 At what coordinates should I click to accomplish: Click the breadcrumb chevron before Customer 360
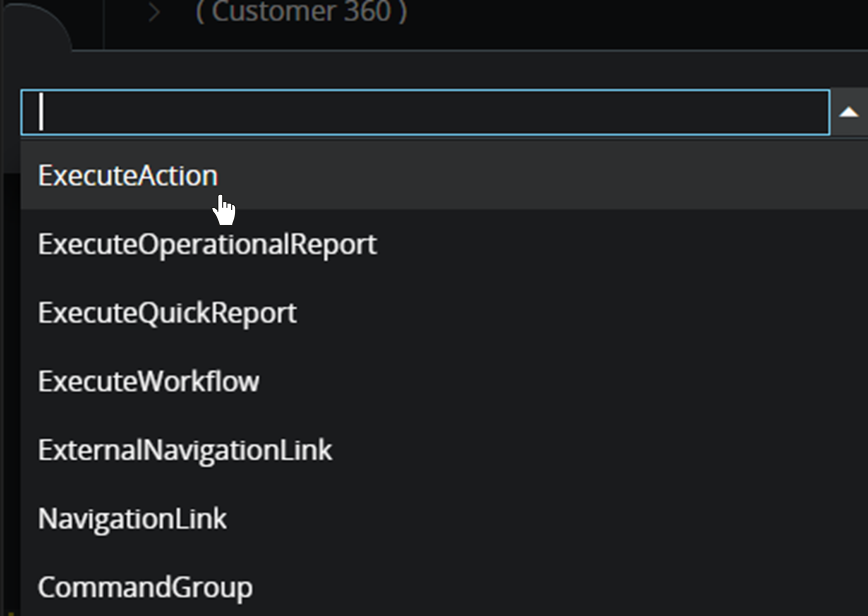[154, 12]
